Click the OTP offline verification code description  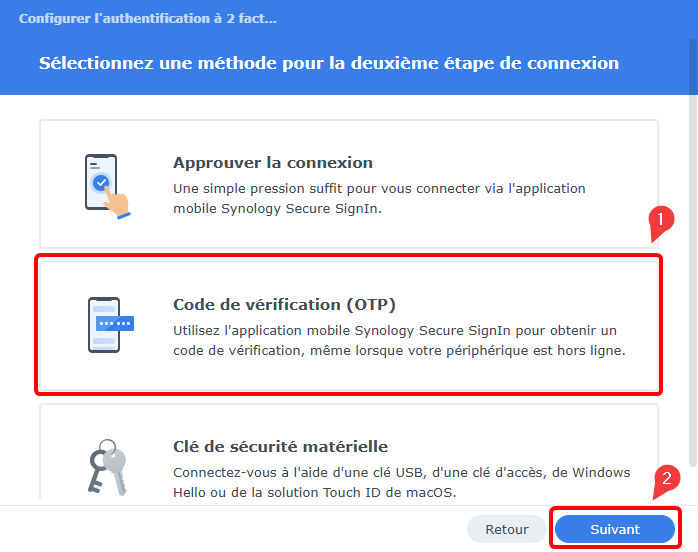399,340
